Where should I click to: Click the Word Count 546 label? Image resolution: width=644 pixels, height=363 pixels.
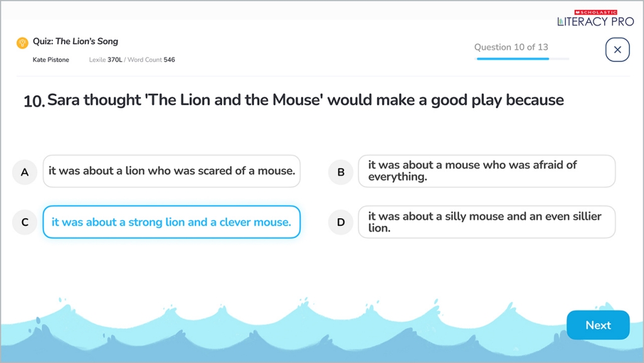[x=151, y=60]
